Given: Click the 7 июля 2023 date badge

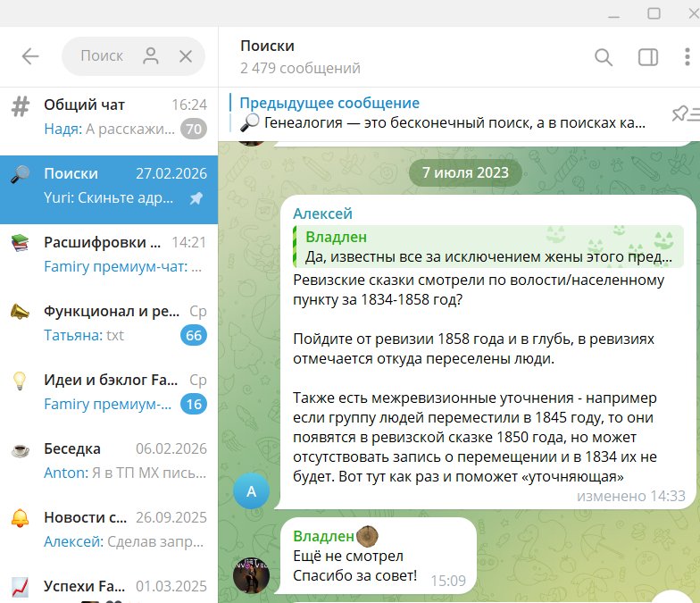Looking at the screenshot, I should tap(465, 173).
